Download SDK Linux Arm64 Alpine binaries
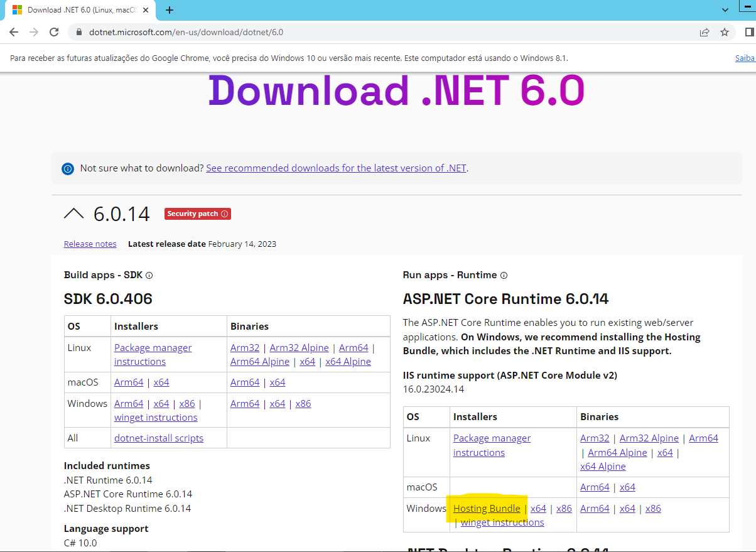This screenshot has height=552, width=756. (x=260, y=362)
